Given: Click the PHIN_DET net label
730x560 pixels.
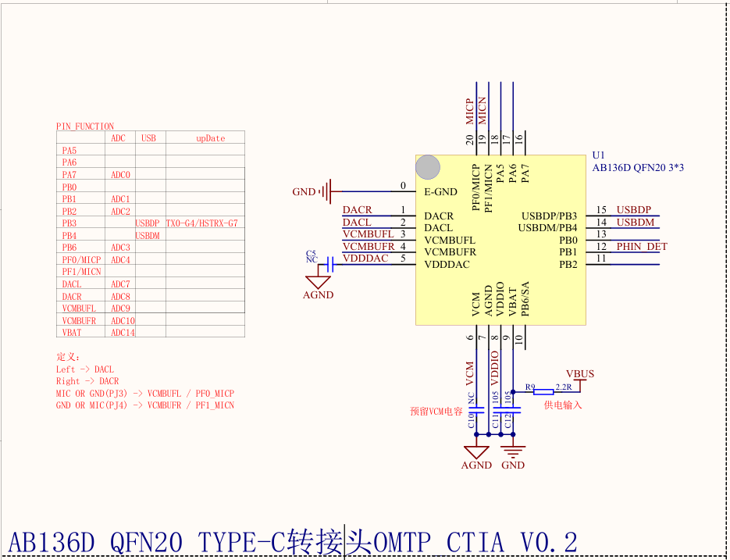Looking at the screenshot, I should pos(642,247).
